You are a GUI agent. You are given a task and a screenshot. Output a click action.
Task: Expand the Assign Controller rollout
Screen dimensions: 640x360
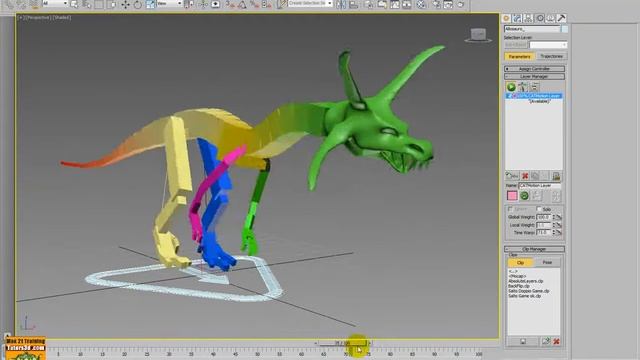tap(534, 69)
